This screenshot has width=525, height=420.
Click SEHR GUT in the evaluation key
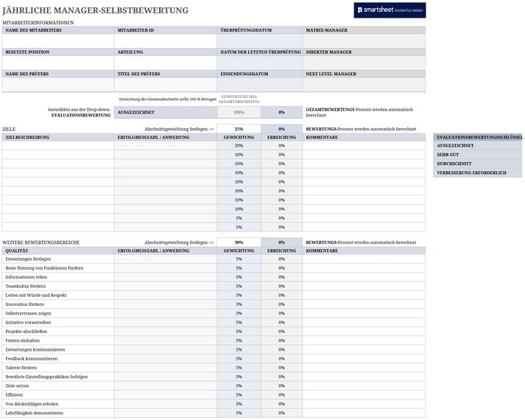pyautogui.click(x=478, y=155)
